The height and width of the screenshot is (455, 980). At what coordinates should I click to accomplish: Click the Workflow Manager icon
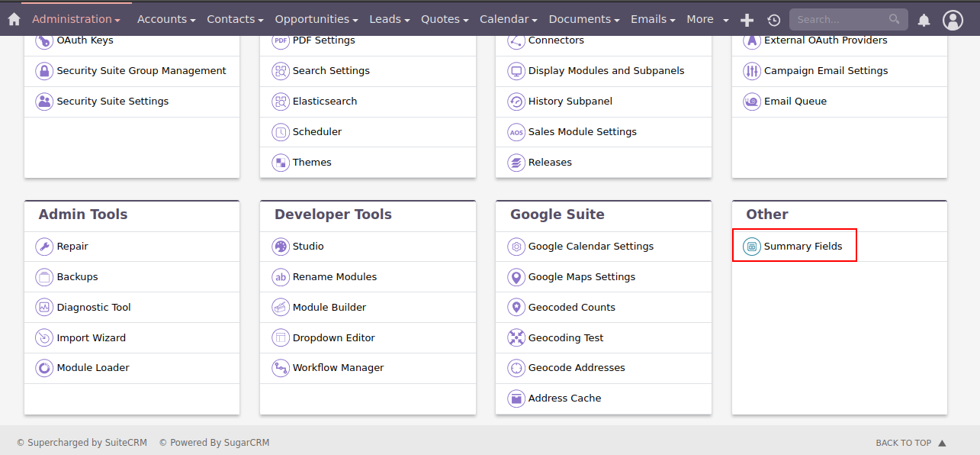pyautogui.click(x=281, y=368)
